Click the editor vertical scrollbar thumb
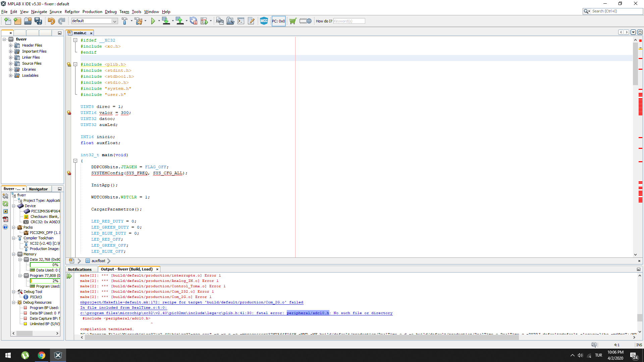The width and height of the screenshot is (644, 362). (x=635, y=64)
